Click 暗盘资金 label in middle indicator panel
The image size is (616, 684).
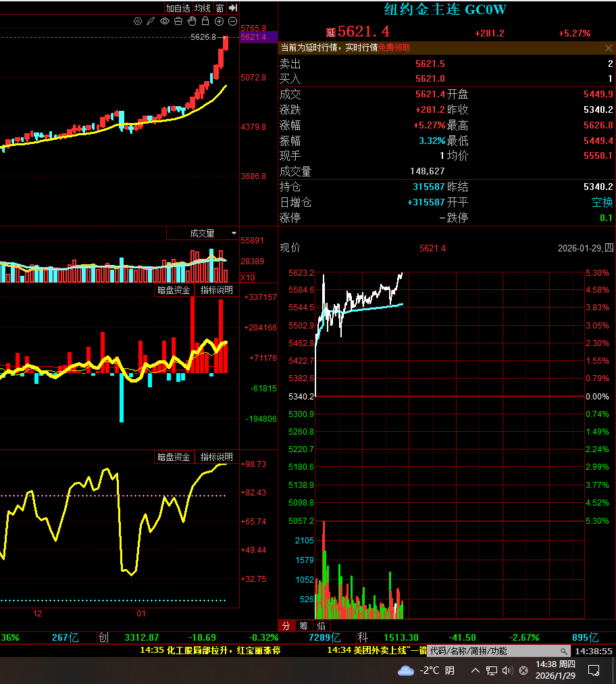[174, 290]
